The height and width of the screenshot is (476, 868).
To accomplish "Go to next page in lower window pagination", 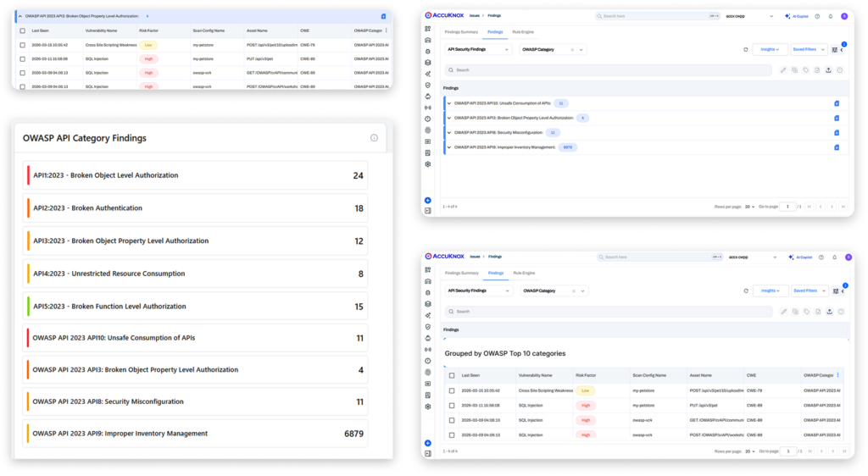I will (832, 451).
